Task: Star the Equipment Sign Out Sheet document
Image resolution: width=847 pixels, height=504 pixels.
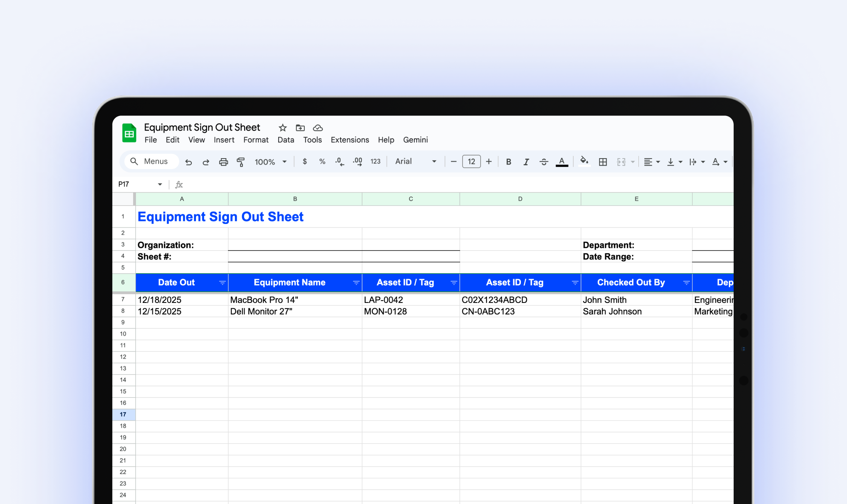Action: pos(282,128)
